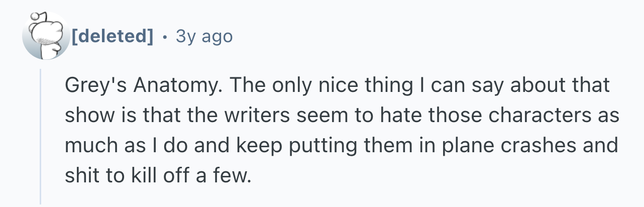Viewport: 644px width, 207px height.
Task: Click the last line "shit to kill off a few."
Action: 157,175
